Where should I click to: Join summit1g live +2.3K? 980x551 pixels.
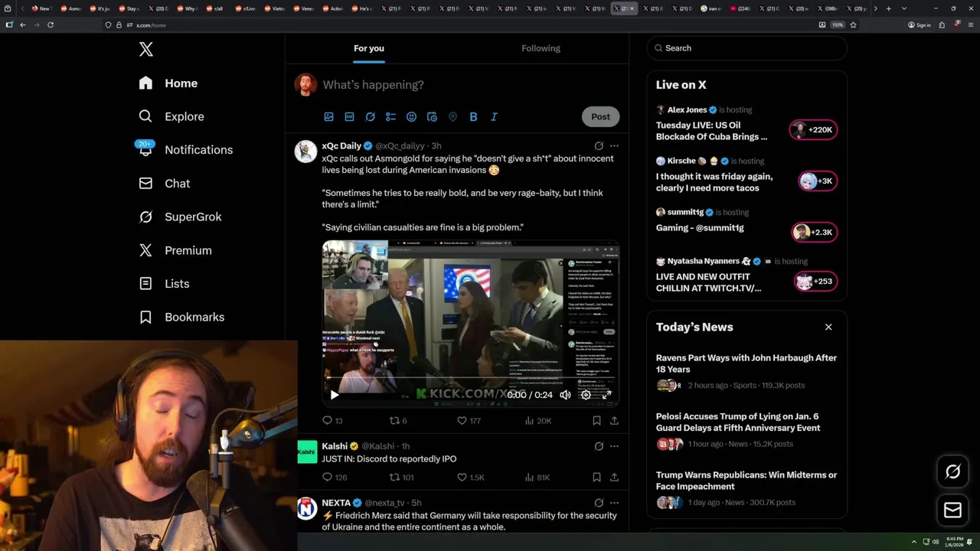tap(814, 232)
